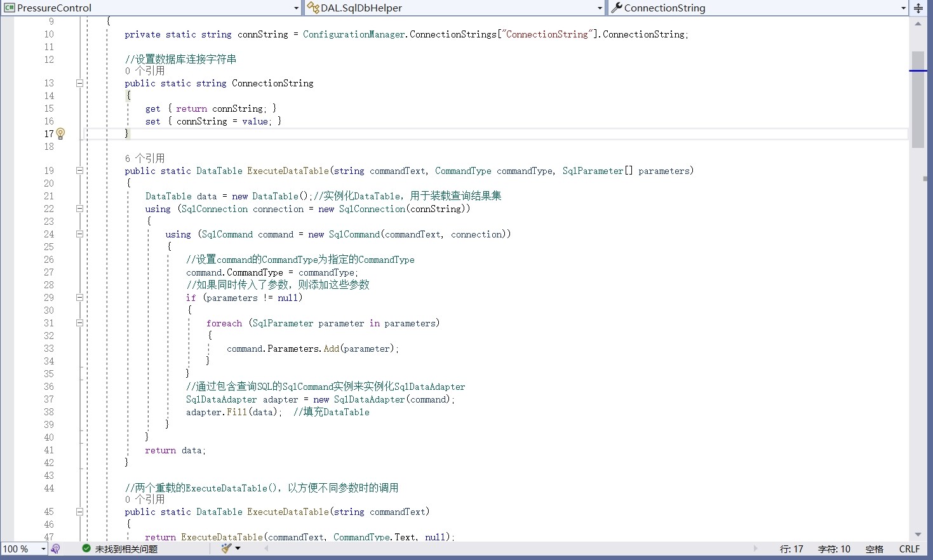933x560 pixels.
Task: Click 'return connString;' in the get accessor
Action: 222,109
